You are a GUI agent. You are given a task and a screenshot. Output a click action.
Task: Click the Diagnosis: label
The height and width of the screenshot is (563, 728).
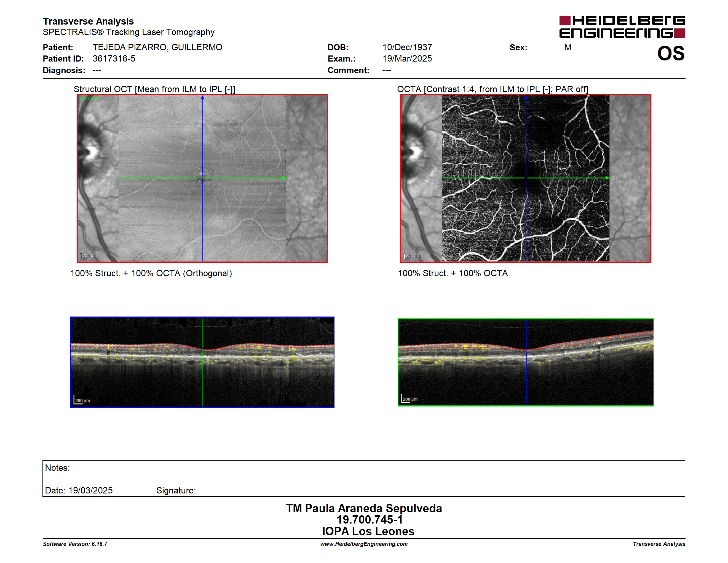(x=64, y=70)
